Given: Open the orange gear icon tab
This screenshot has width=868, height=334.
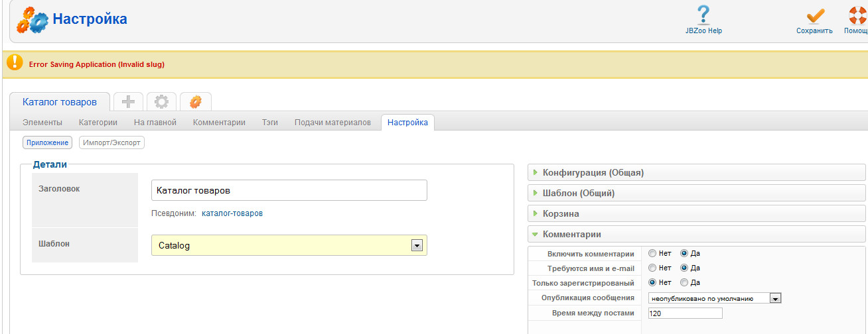Looking at the screenshot, I should click(x=195, y=102).
